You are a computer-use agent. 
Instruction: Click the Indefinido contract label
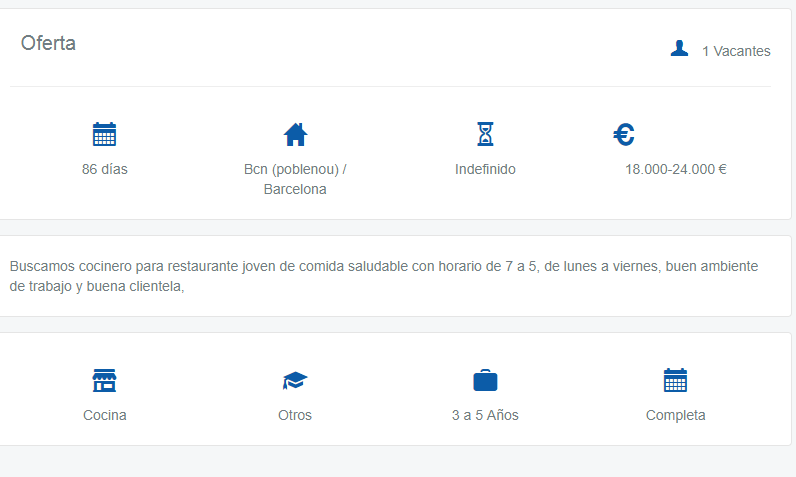coord(485,169)
